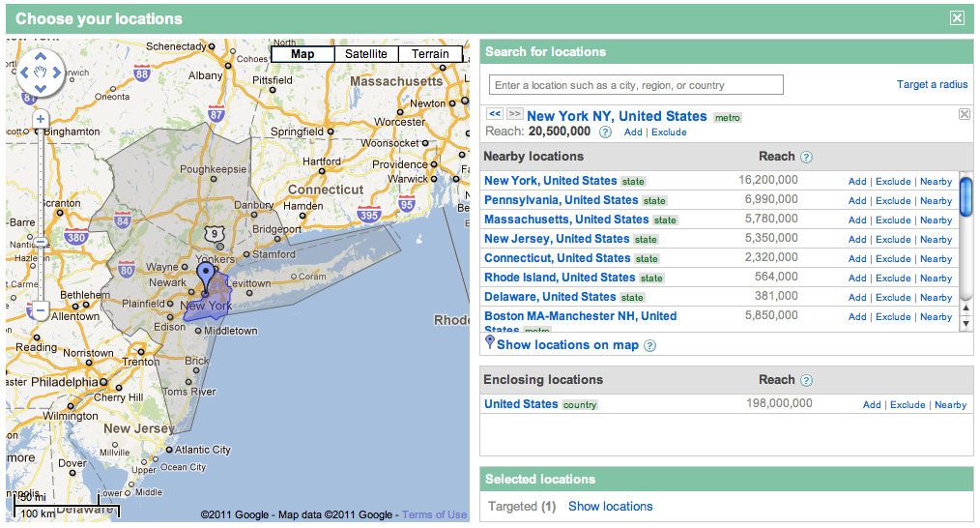
Task: Open New Jersey, United States link
Action: (x=557, y=239)
